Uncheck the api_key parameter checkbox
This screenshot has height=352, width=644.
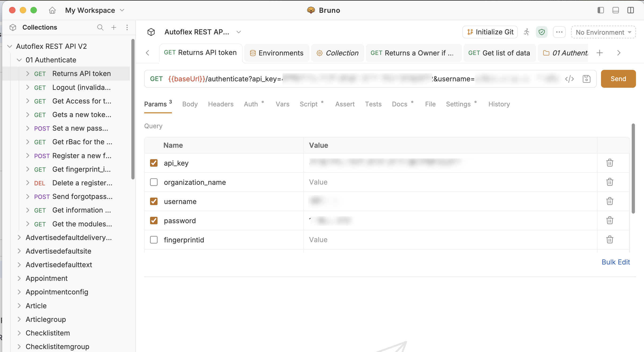(x=154, y=163)
